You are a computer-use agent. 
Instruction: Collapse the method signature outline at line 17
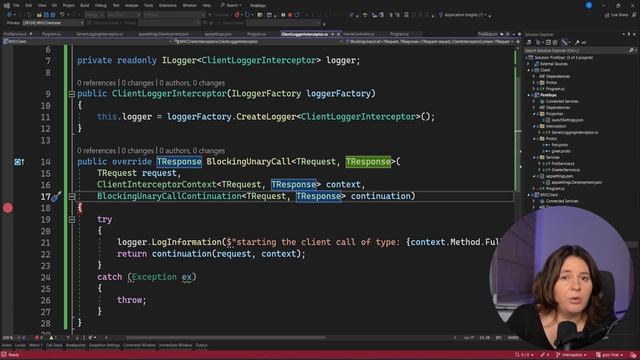71,196
